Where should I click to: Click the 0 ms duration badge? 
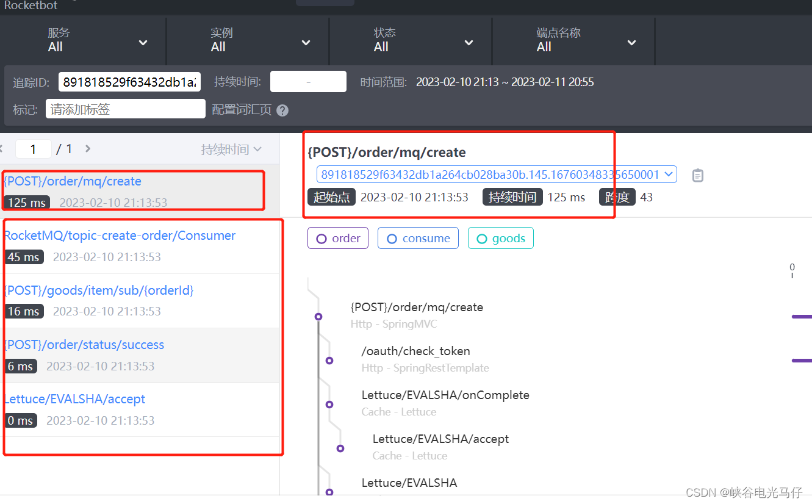(20, 420)
